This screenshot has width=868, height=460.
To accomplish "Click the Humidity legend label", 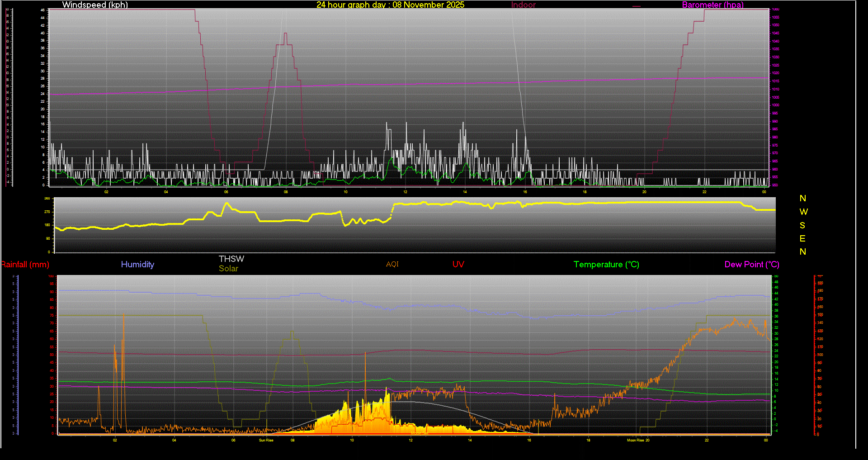I will (x=137, y=265).
